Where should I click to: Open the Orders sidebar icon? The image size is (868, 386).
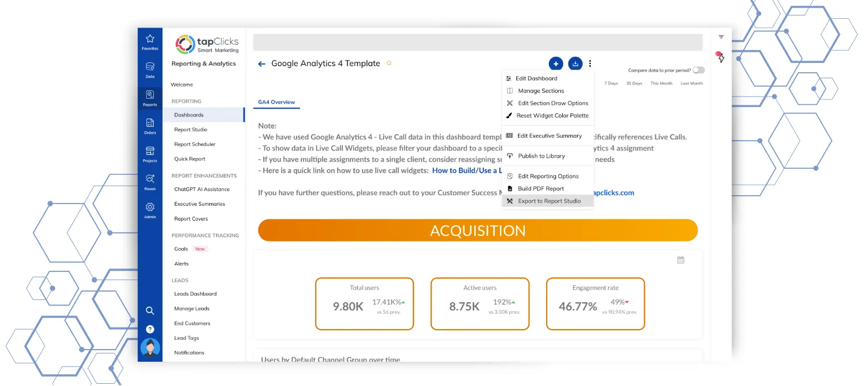click(x=150, y=126)
